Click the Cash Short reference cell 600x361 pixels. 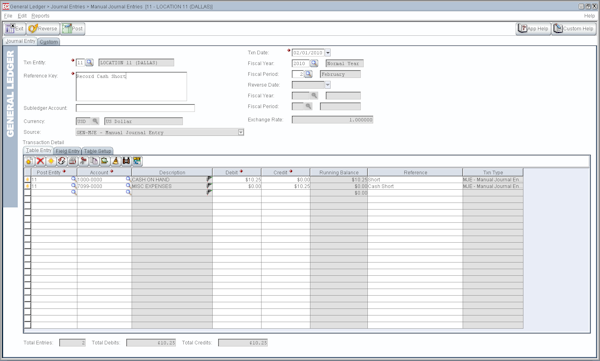(x=415, y=186)
